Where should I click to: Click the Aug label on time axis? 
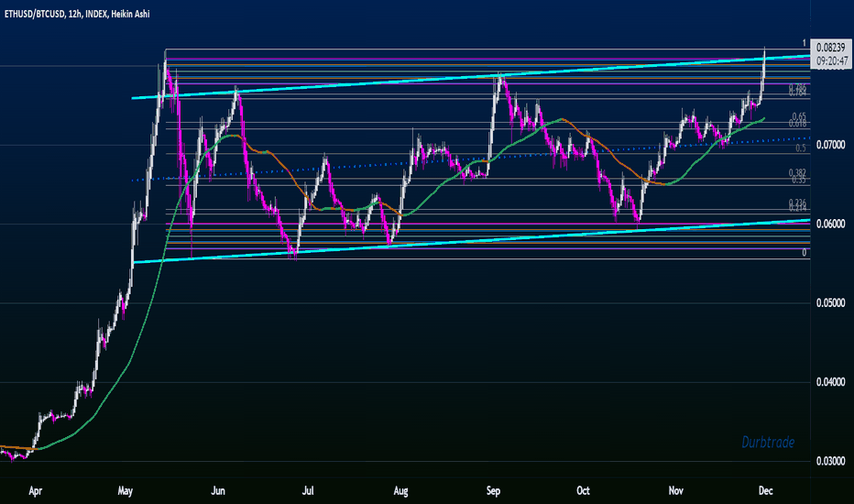[x=400, y=491]
